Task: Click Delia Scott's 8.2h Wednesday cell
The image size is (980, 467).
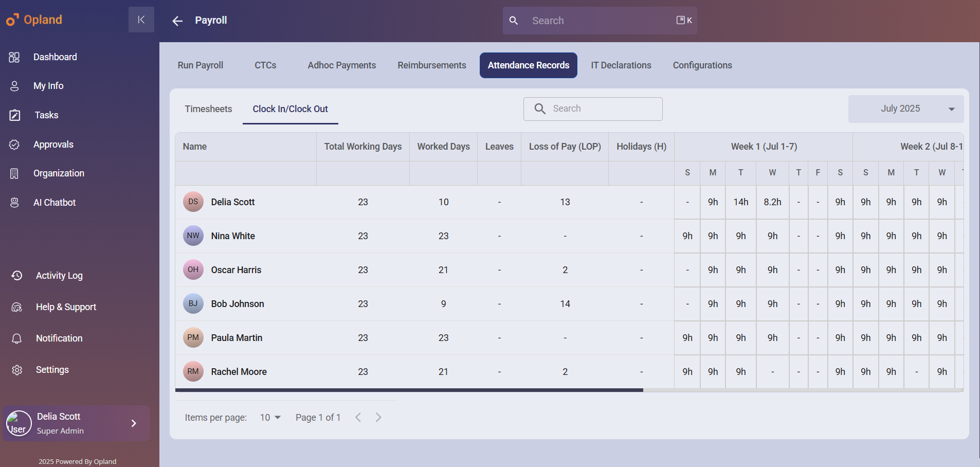Action: click(x=772, y=202)
